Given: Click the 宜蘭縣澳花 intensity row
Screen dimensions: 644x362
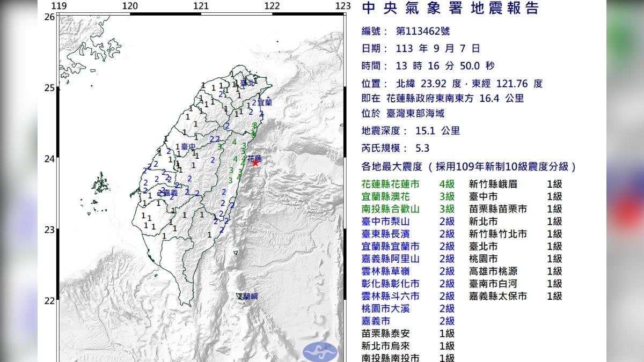Looking at the screenshot, I should (408, 196).
